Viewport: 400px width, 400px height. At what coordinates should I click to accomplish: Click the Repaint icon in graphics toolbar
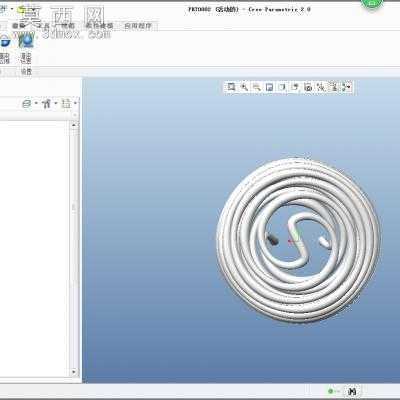[269, 87]
